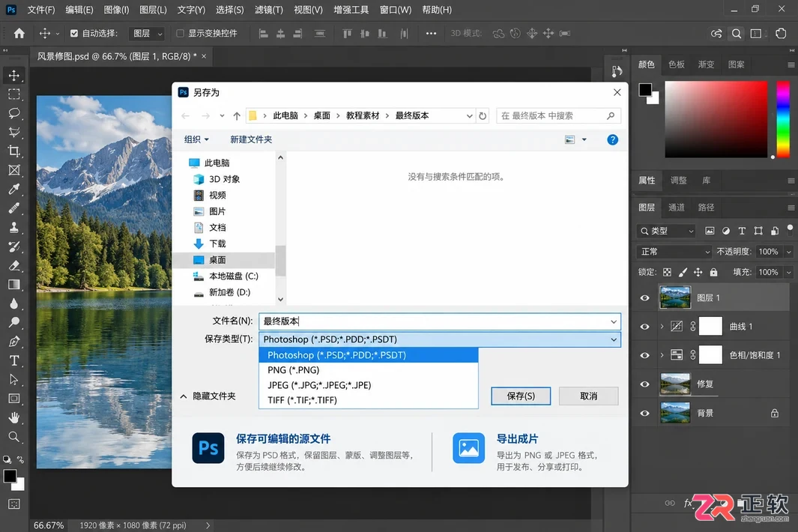Open the 不透明度 value dropdown arrow
The image size is (798, 532).
[x=789, y=252]
